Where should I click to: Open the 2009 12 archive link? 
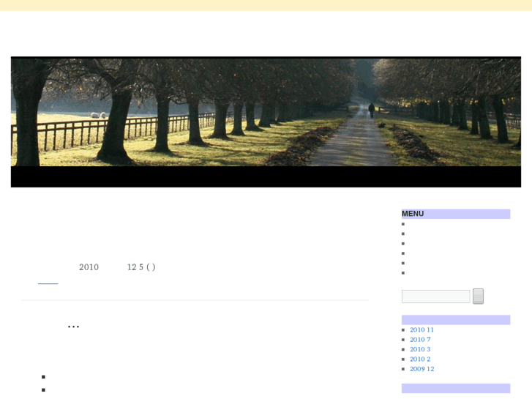coord(422,369)
